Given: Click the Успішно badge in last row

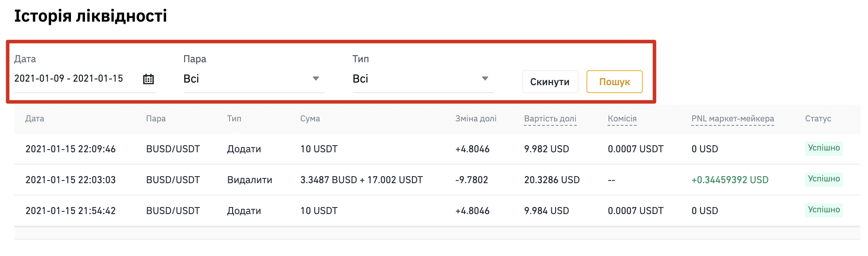Looking at the screenshot, I should pos(823,210).
